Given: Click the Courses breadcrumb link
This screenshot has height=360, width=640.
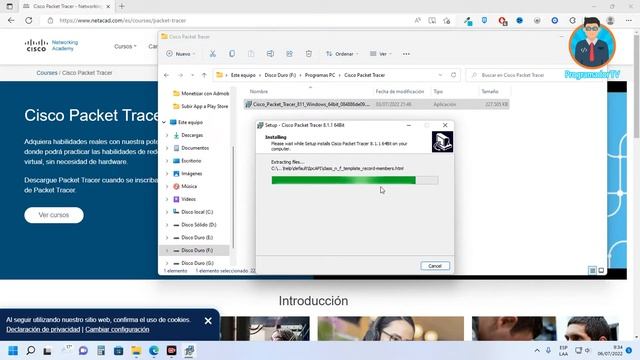Looking at the screenshot, I should (47, 73).
